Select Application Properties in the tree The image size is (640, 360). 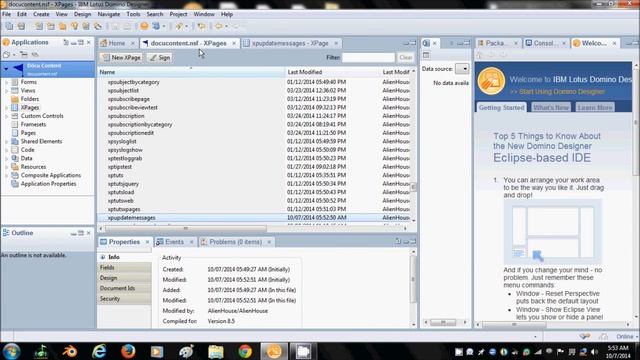click(x=48, y=184)
